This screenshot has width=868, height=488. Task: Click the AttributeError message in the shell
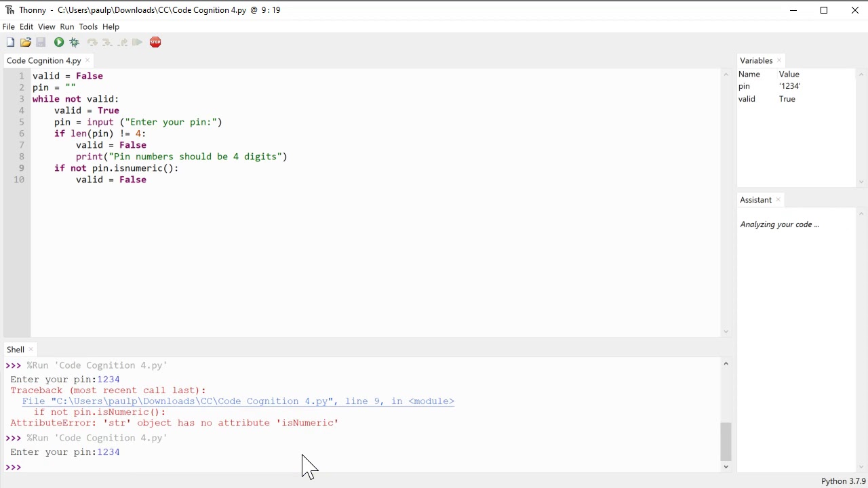click(174, 423)
